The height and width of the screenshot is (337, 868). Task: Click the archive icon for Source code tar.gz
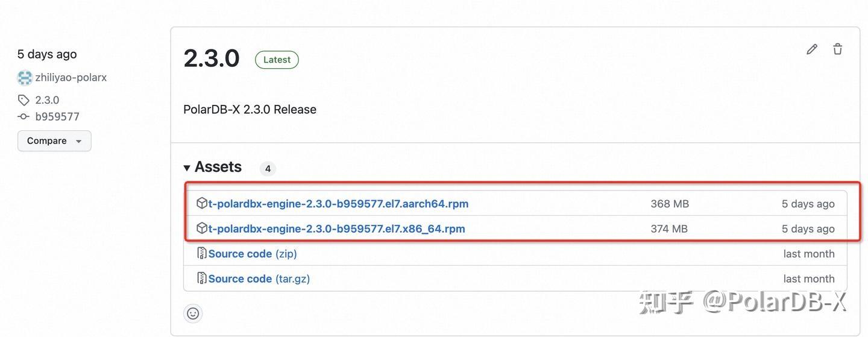coord(202,279)
